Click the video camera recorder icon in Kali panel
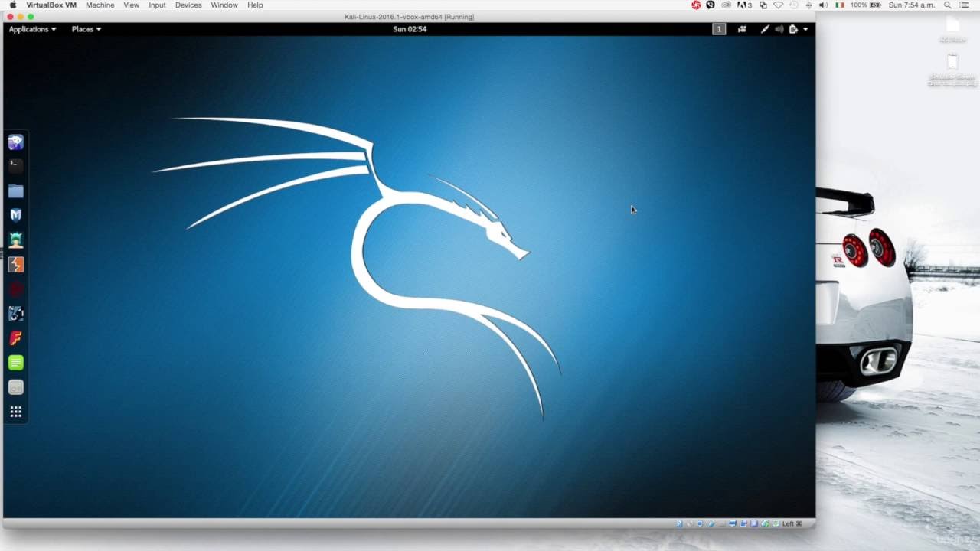This screenshot has width=980, height=551. tap(742, 29)
